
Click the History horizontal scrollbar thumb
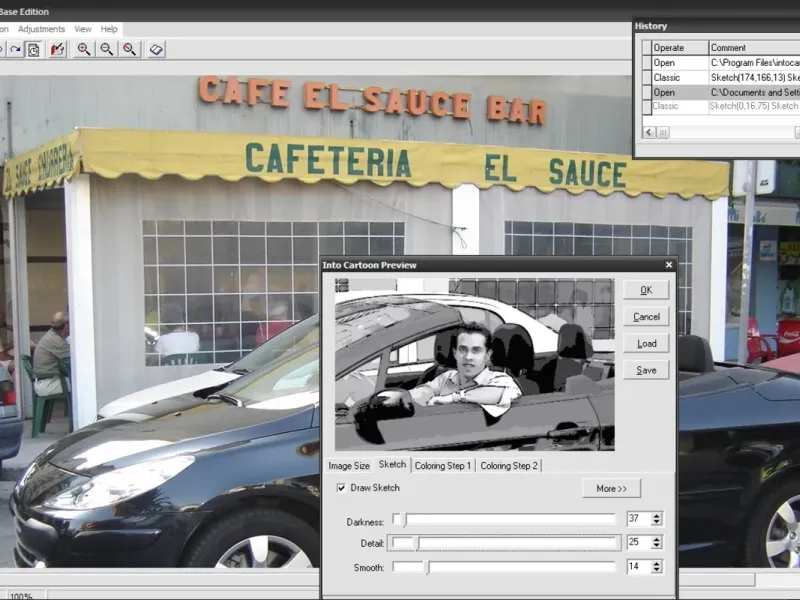[x=662, y=133]
